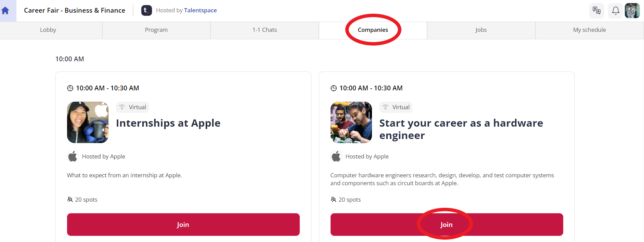Screen dimensions: 644x242
Task: Click Apple logo under Internships at Apple
Action: (73, 156)
